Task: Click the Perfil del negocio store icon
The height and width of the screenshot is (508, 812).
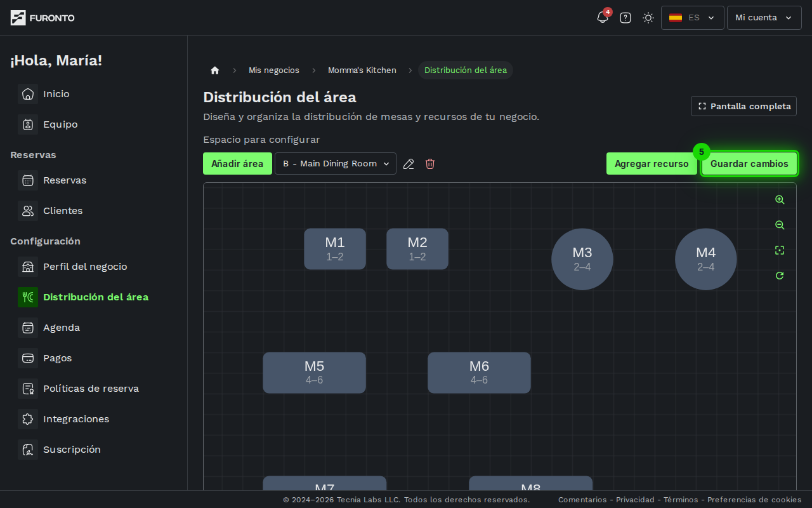Action: coord(28,267)
